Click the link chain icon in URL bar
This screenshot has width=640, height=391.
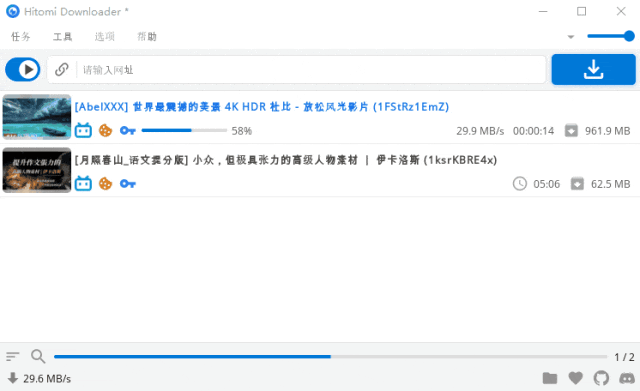click(62, 69)
